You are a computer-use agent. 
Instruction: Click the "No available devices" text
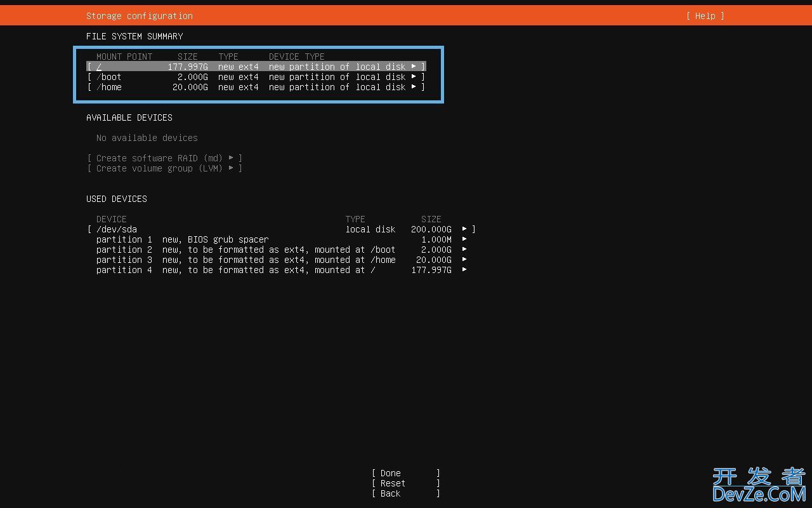point(147,138)
